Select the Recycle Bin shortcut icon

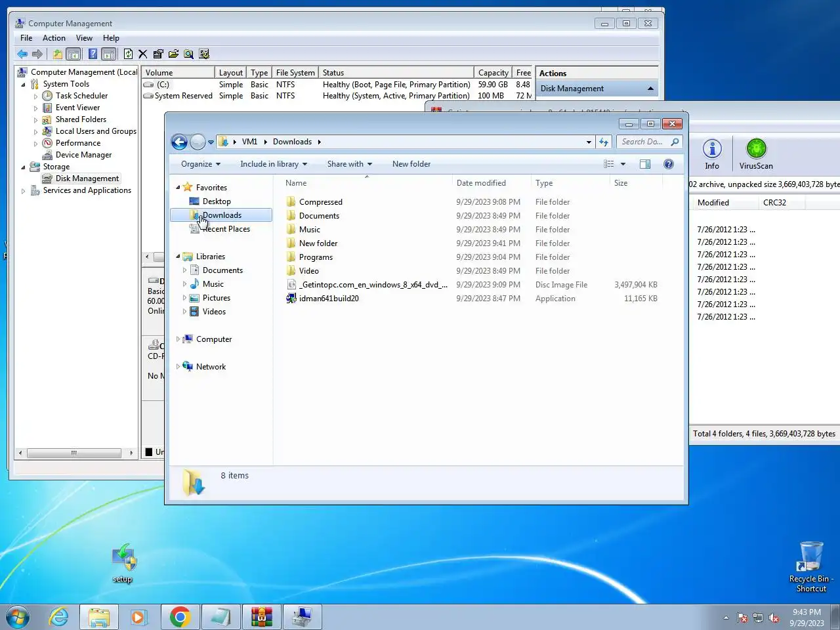pyautogui.click(x=811, y=567)
